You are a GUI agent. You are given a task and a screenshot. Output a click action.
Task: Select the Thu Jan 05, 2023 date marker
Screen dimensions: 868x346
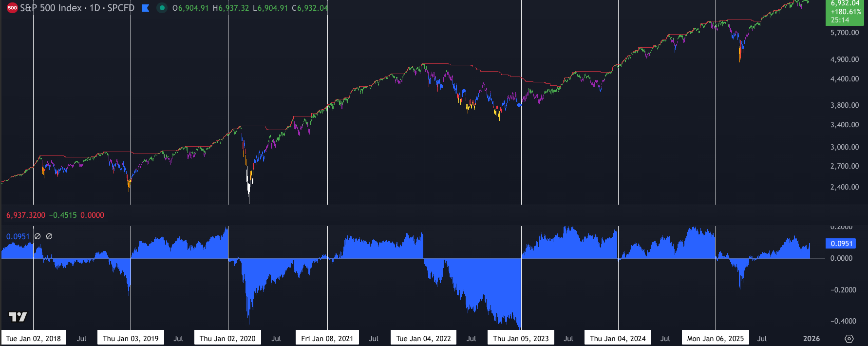(x=521, y=338)
